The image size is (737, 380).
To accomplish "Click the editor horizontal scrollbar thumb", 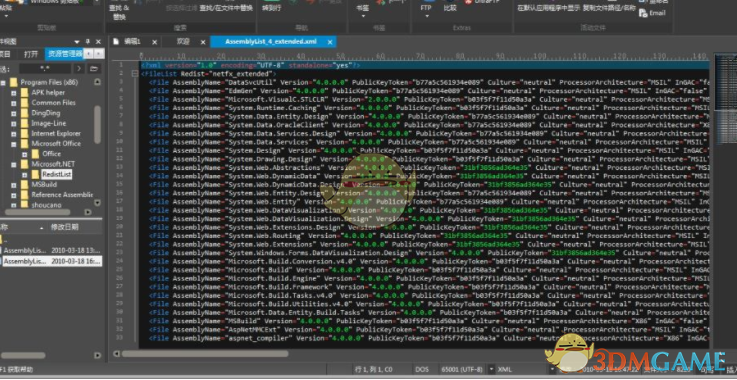I will pyautogui.click(x=204, y=354).
